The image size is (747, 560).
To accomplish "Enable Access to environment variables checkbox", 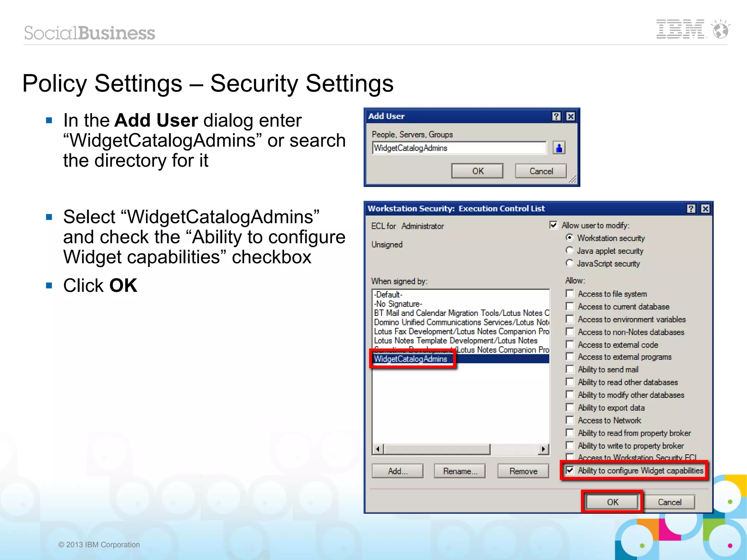I will (x=570, y=319).
